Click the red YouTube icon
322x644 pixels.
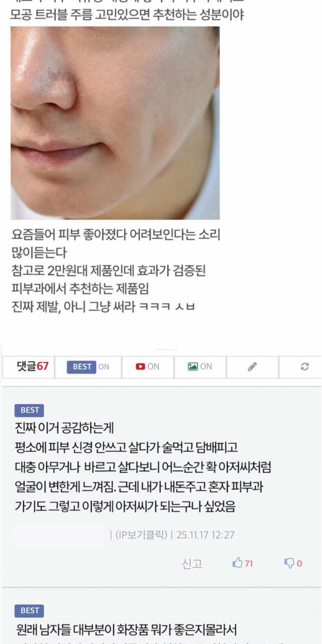140,367
